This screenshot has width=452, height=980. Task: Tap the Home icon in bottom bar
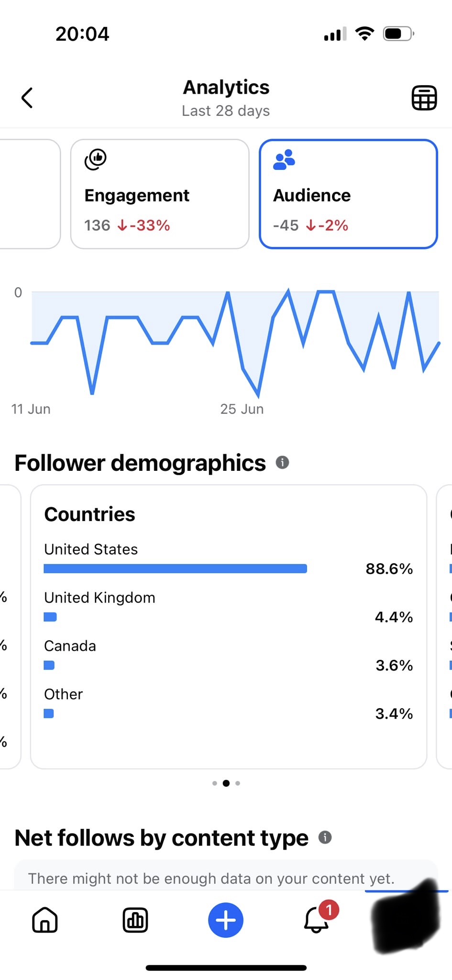[45, 920]
